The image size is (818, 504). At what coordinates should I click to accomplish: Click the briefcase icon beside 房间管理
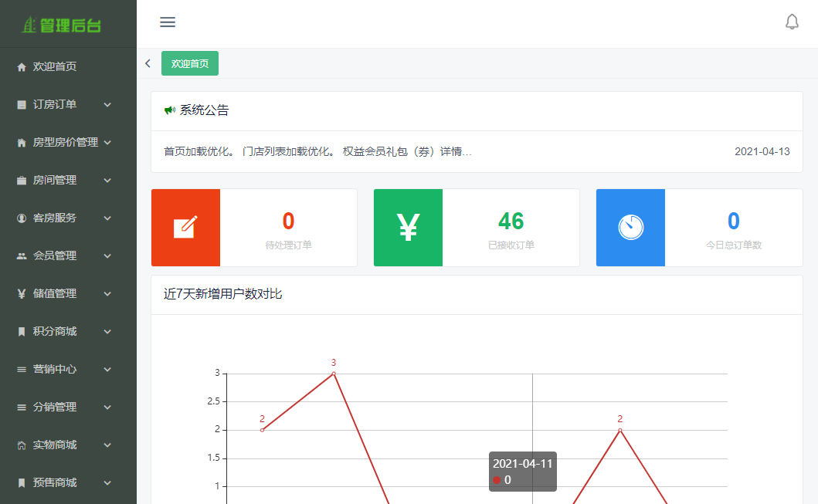coord(22,181)
